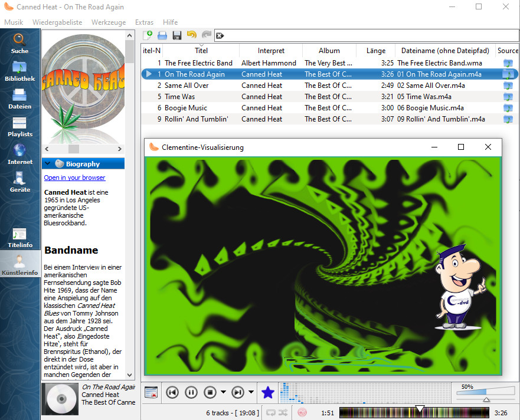Toggle the repeat mode button
520x420 pixels.
coord(271,413)
